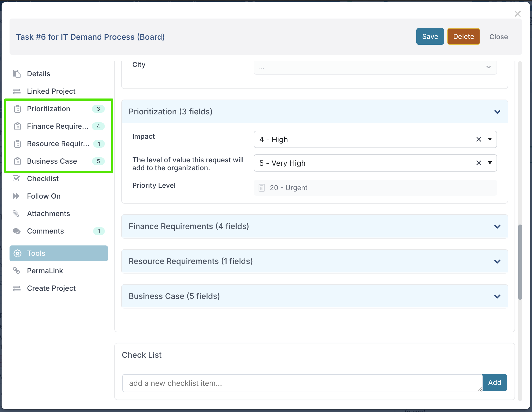Click the Tools gear icon
The width and height of the screenshot is (532, 412).
tap(17, 253)
